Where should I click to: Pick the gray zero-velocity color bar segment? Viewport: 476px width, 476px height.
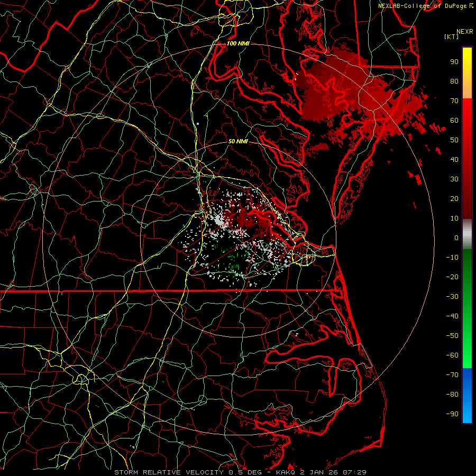pos(467,234)
